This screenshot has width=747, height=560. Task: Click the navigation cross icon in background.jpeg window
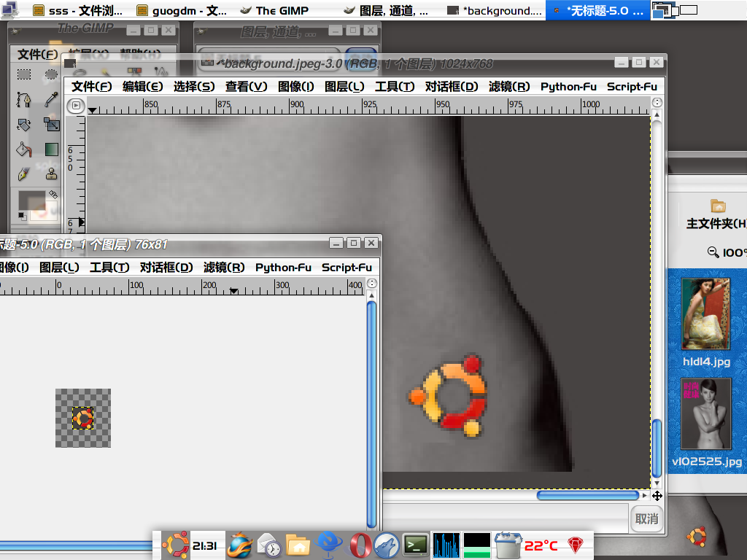(x=657, y=496)
